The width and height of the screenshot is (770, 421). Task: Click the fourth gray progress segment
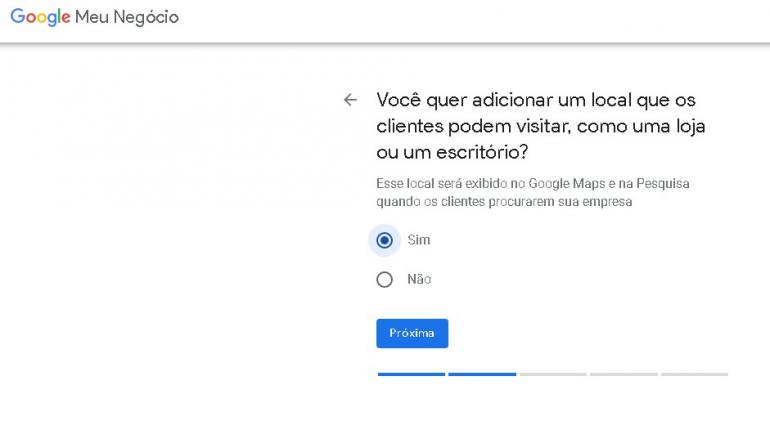pyautogui.click(x=623, y=374)
